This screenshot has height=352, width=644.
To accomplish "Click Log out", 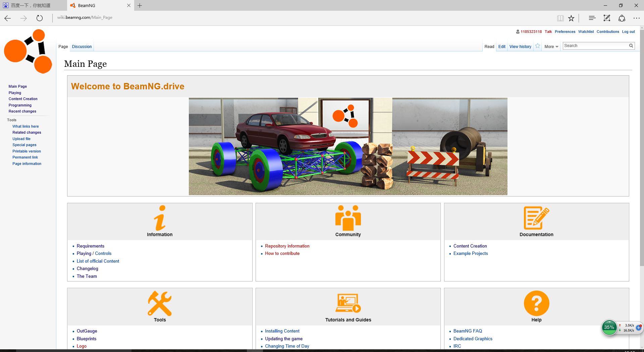I will click(x=628, y=32).
